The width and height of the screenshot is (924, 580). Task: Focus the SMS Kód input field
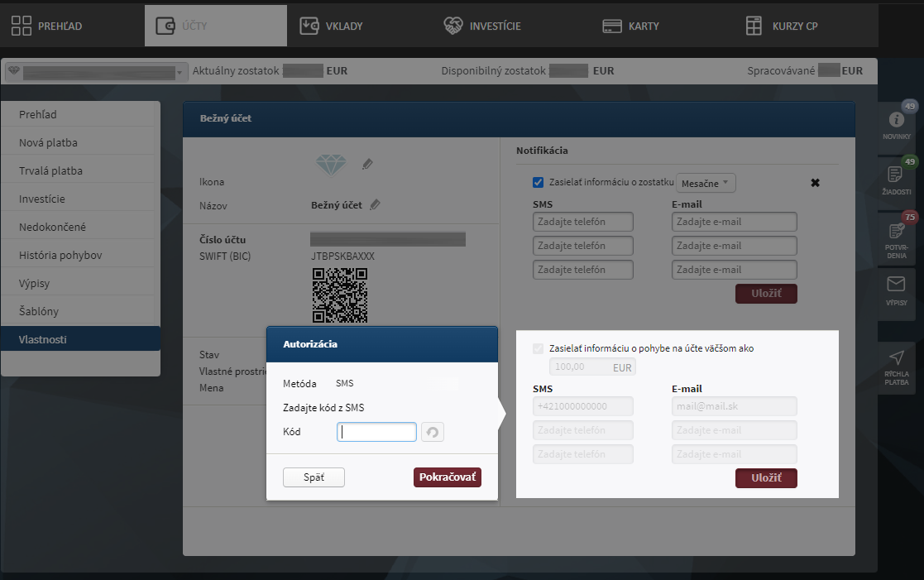(x=376, y=432)
